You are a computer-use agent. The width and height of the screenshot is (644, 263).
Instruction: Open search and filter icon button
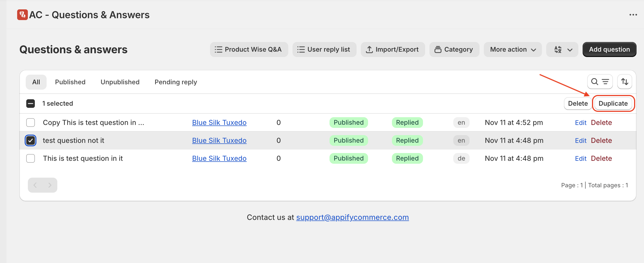600,82
